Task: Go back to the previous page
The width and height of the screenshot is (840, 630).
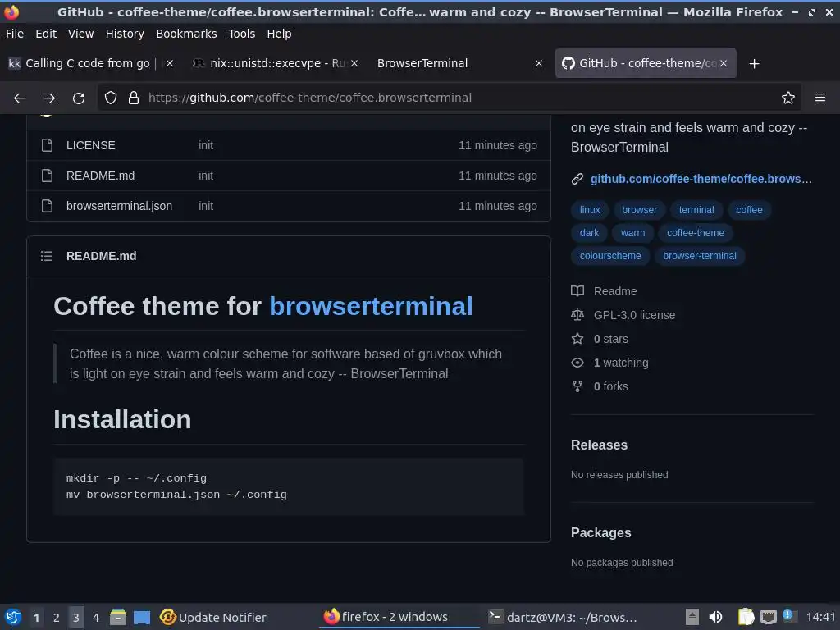Action: [20, 98]
